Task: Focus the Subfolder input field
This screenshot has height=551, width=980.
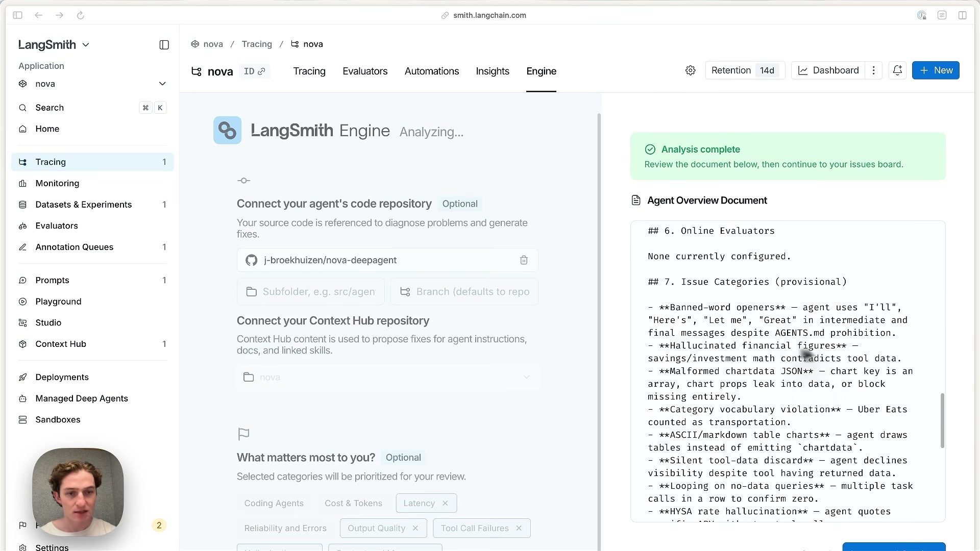Action: pyautogui.click(x=310, y=292)
